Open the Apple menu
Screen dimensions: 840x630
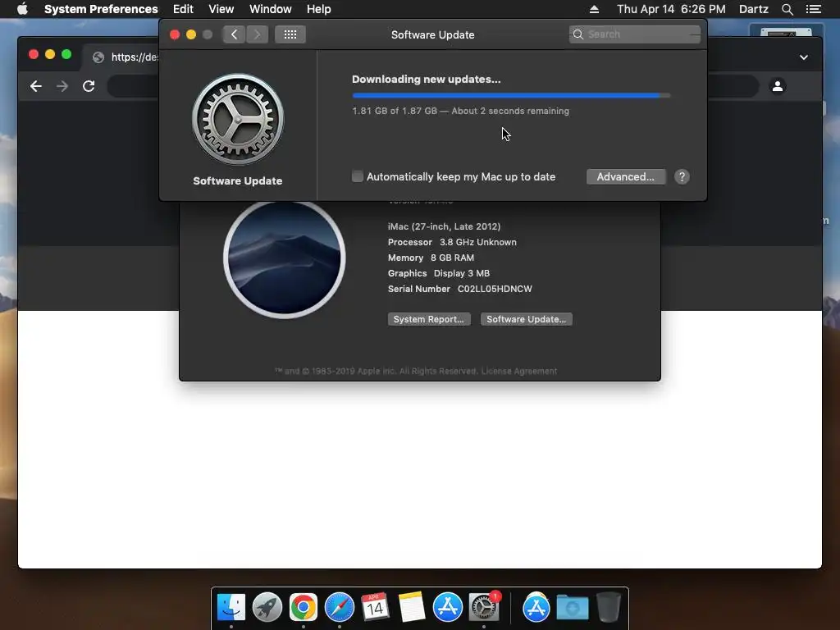point(22,9)
